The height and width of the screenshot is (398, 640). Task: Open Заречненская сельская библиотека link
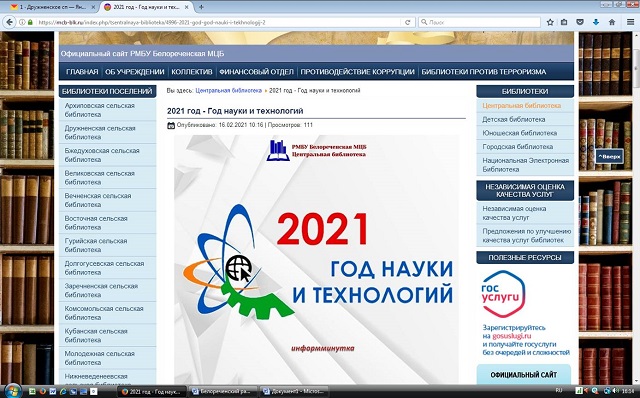[x=101, y=290]
